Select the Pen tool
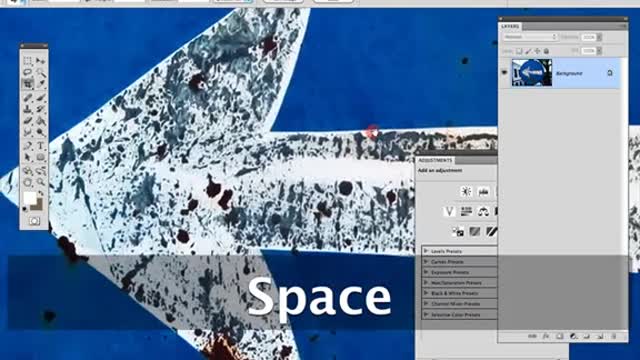Image resolution: width=640 pixels, height=360 pixels. (28, 146)
